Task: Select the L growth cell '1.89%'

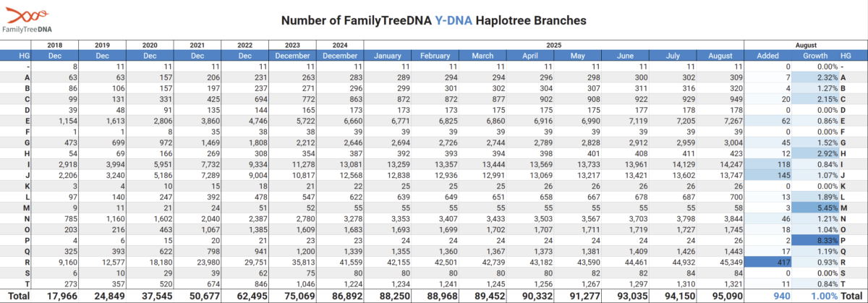Action: point(815,197)
